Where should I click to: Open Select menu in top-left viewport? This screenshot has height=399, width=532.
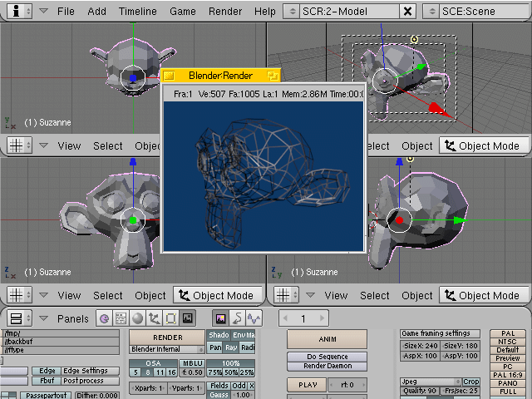[108, 146]
